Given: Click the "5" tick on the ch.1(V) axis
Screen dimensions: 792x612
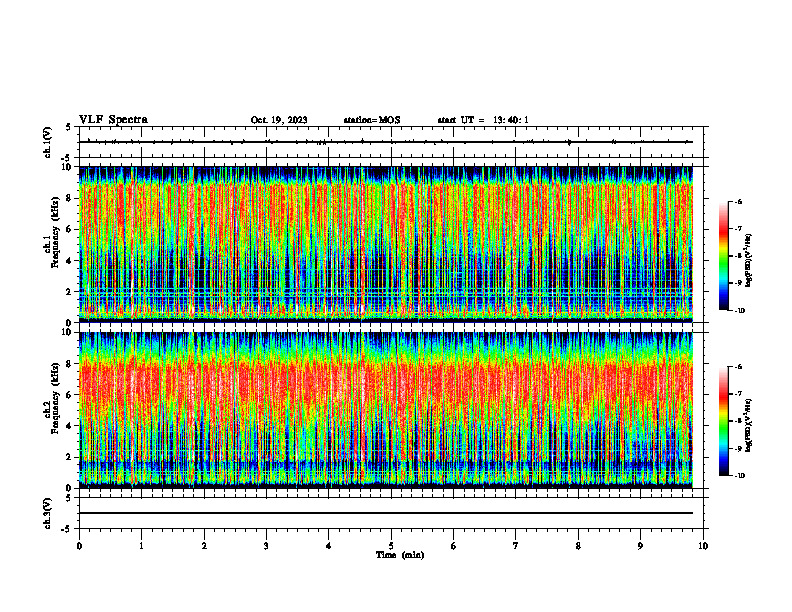Looking at the screenshot, I should click(69, 127).
